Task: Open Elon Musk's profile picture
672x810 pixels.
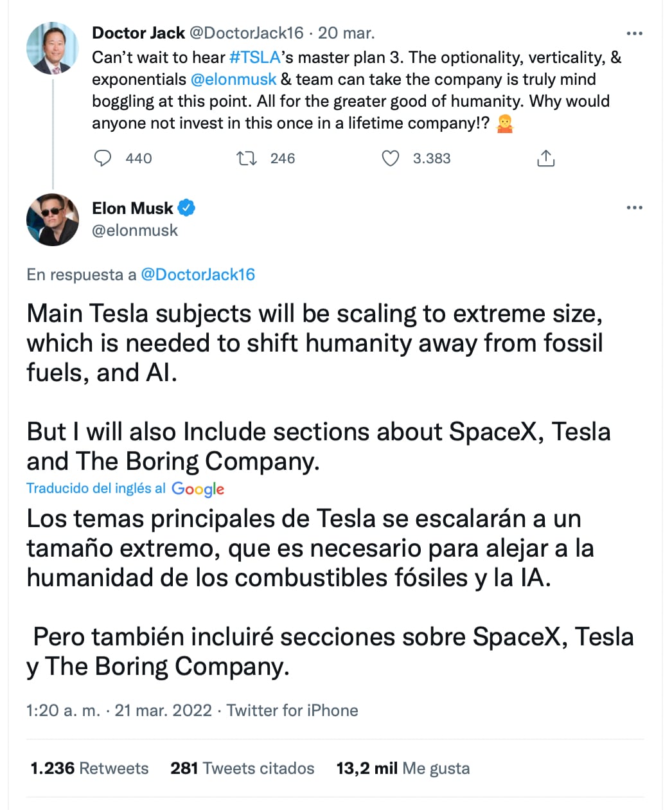Action: pyautogui.click(x=52, y=219)
